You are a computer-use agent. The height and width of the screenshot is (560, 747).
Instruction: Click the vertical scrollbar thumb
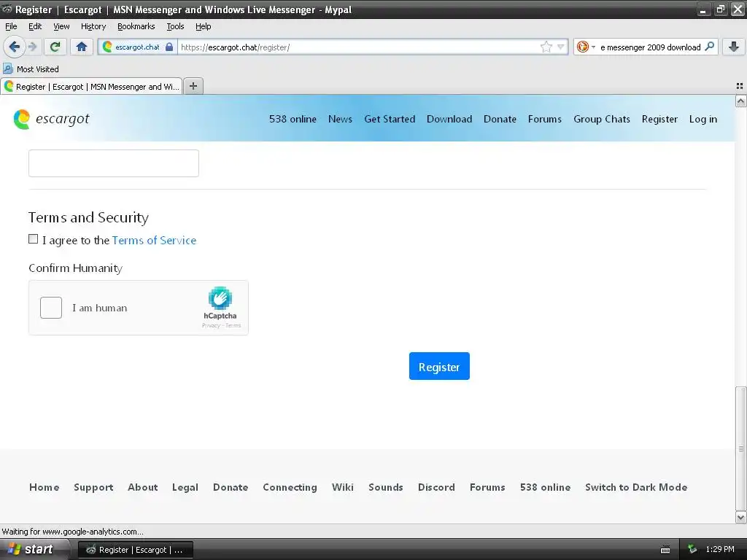tap(741, 448)
